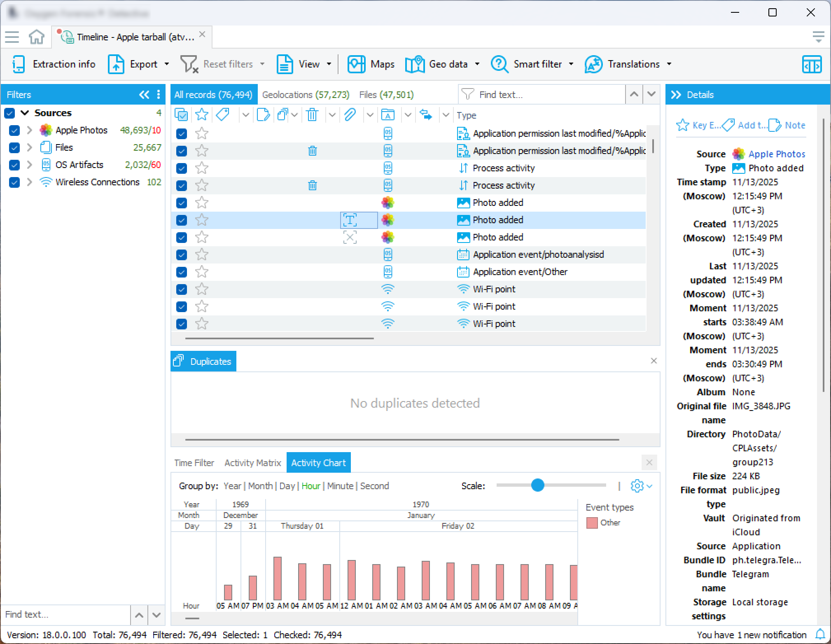Click the Scale slider handle

(537, 485)
